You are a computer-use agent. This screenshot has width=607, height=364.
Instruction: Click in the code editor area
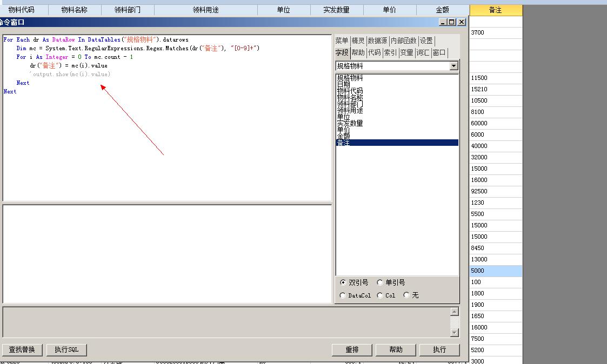[x=167, y=118]
